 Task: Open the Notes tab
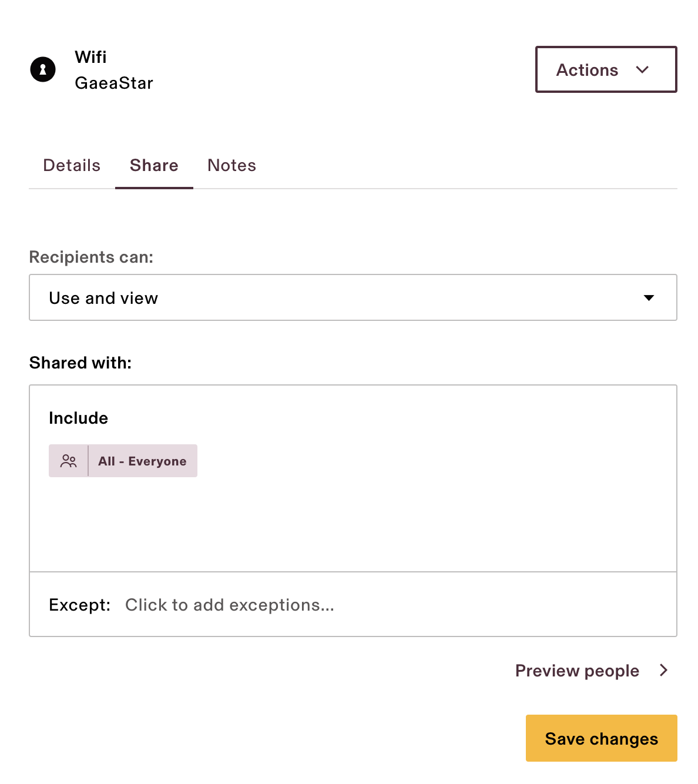tap(231, 166)
